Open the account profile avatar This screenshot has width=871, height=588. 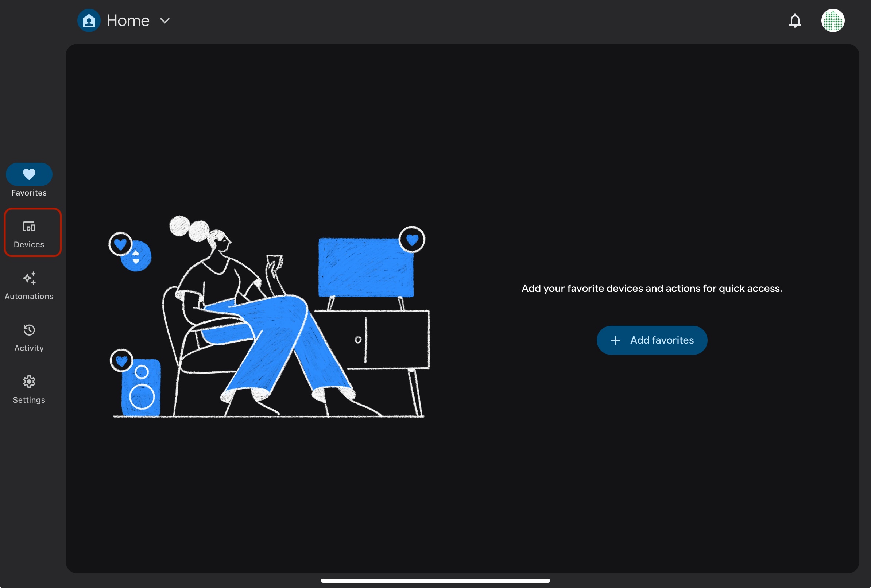coord(832,21)
